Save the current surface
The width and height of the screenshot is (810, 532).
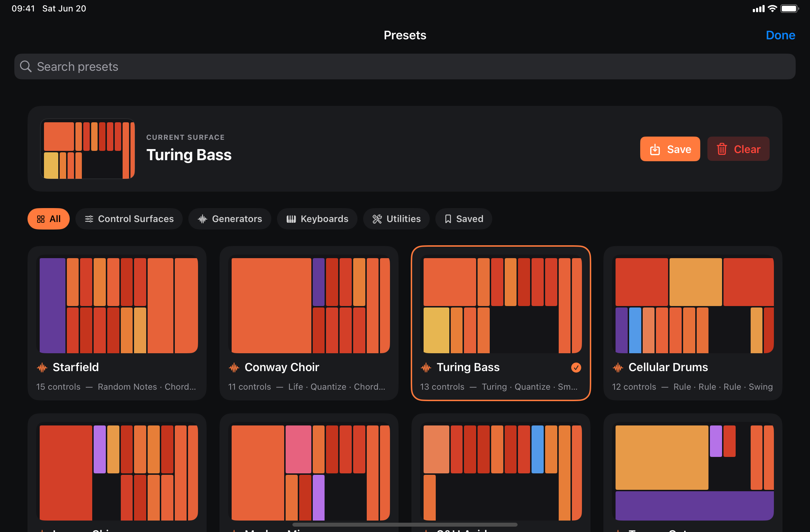click(x=670, y=149)
